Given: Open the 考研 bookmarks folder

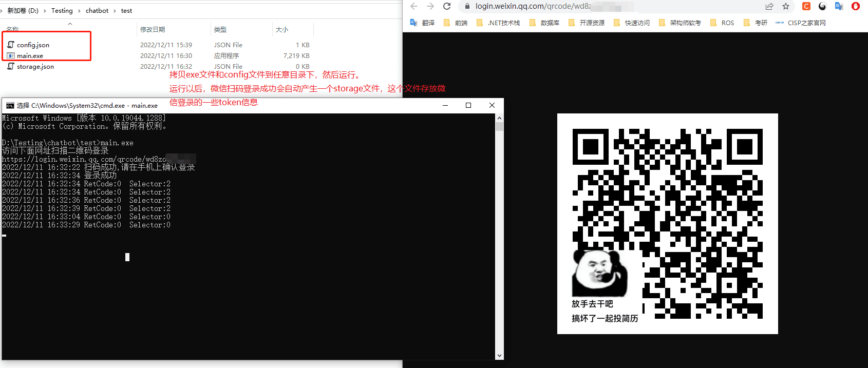Looking at the screenshot, I should tap(756, 23).
